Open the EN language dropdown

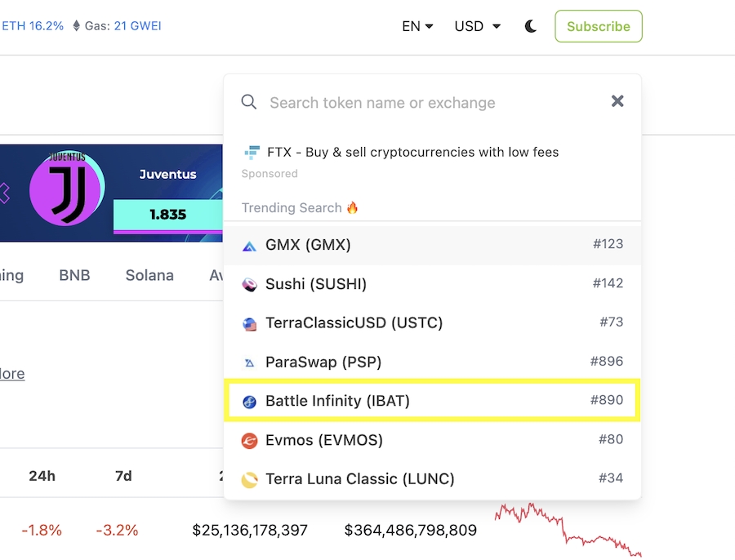point(417,26)
